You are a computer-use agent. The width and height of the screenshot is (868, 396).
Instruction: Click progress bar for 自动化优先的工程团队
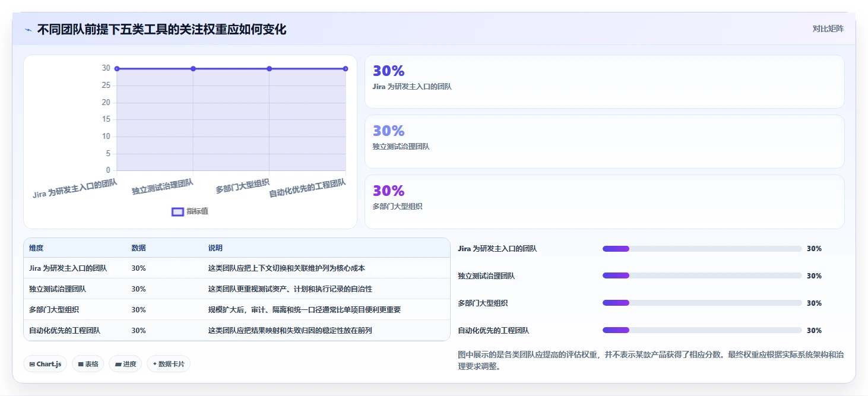702,331
